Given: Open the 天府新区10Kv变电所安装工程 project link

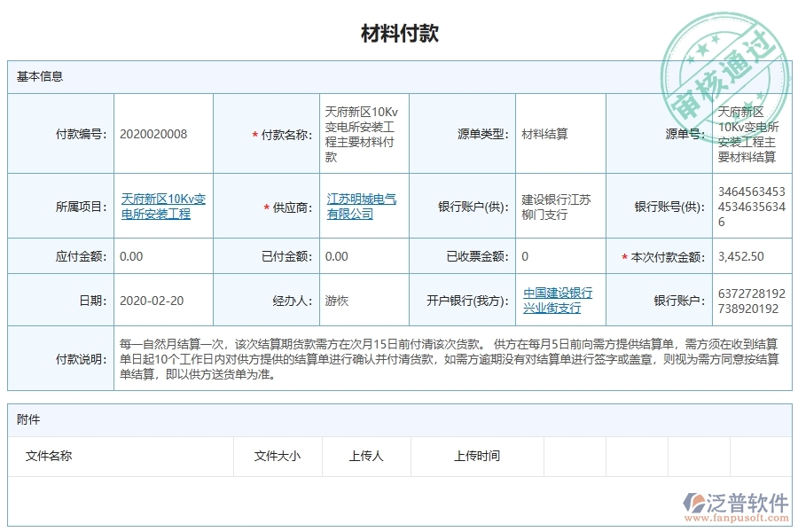Looking at the screenshot, I should (164, 205).
